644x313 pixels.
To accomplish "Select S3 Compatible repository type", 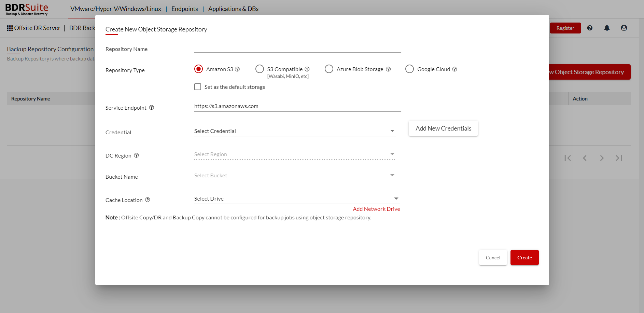I will point(260,69).
